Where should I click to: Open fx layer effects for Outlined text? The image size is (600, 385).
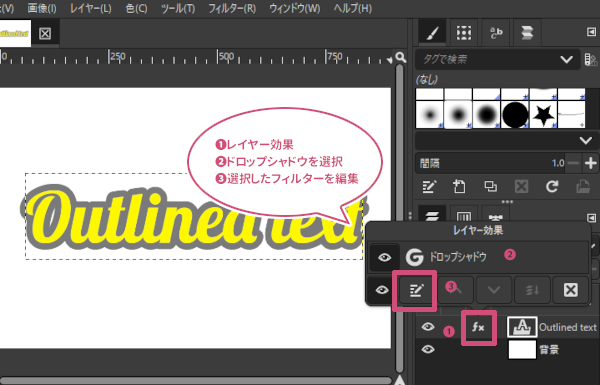click(478, 327)
